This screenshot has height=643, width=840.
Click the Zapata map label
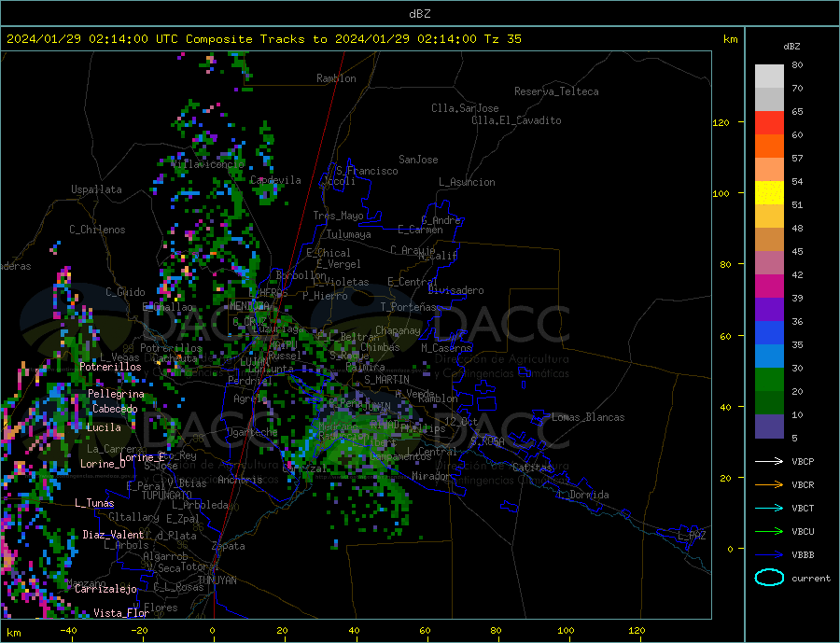point(229,547)
